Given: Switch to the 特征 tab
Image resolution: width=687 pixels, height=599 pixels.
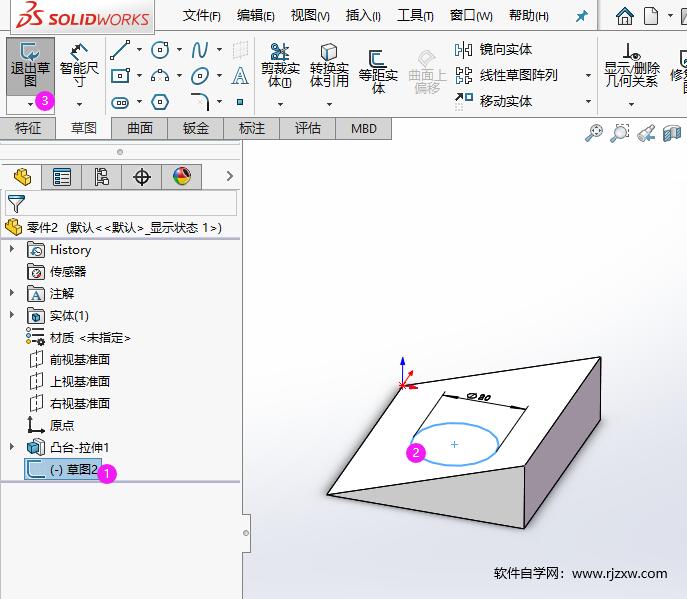Looking at the screenshot, I should [28, 128].
